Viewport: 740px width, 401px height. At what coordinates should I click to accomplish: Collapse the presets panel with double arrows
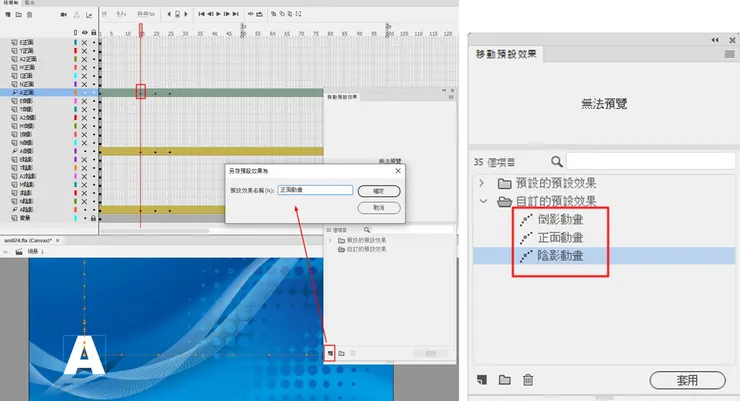[715, 41]
